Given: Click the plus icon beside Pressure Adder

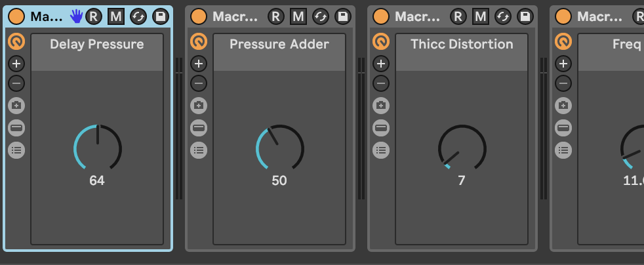Looking at the screenshot, I should pos(199,64).
